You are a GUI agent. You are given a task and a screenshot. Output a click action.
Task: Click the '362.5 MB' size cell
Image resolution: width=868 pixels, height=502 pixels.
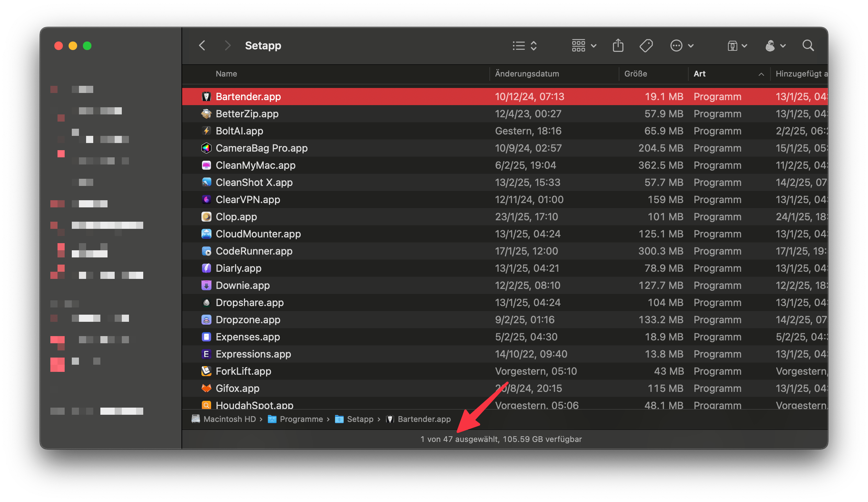661,165
